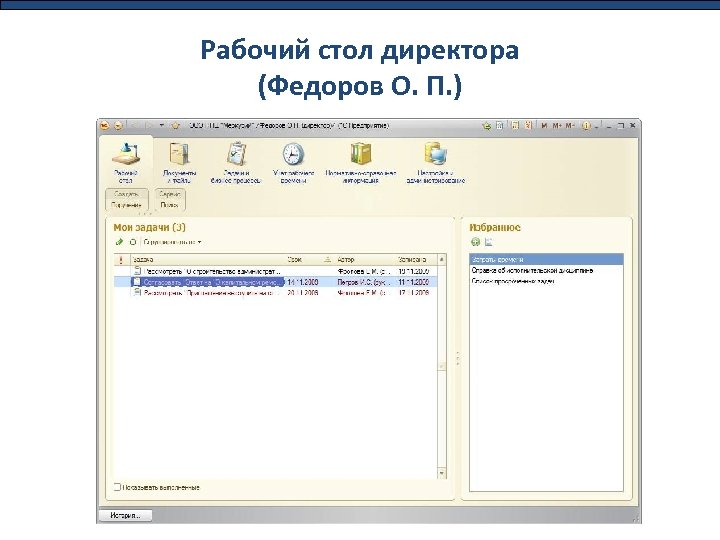This screenshot has width=720, height=540.
Task: Open the Задачи и бизнес-процессы section
Action: point(236,162)
